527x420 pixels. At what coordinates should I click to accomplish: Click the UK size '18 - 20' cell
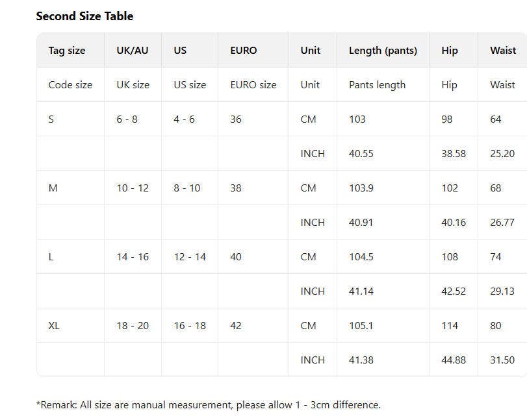tap(133, 326)
